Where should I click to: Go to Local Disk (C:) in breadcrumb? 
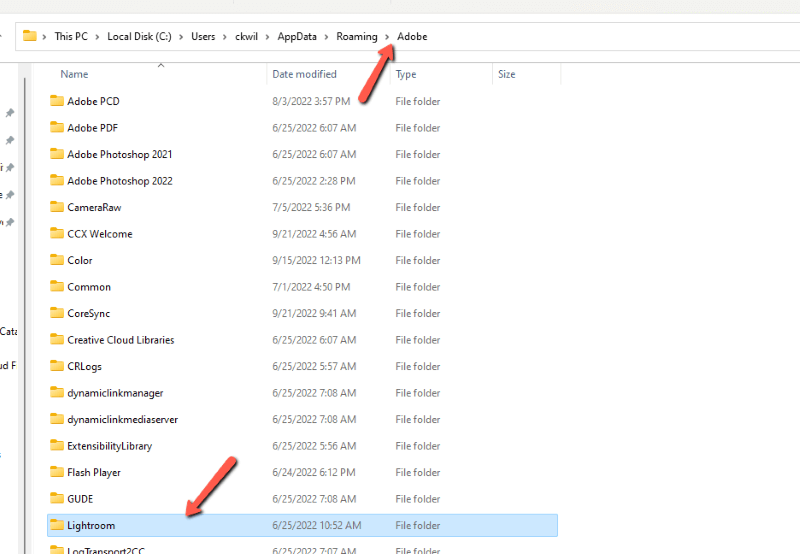(139, 36)
